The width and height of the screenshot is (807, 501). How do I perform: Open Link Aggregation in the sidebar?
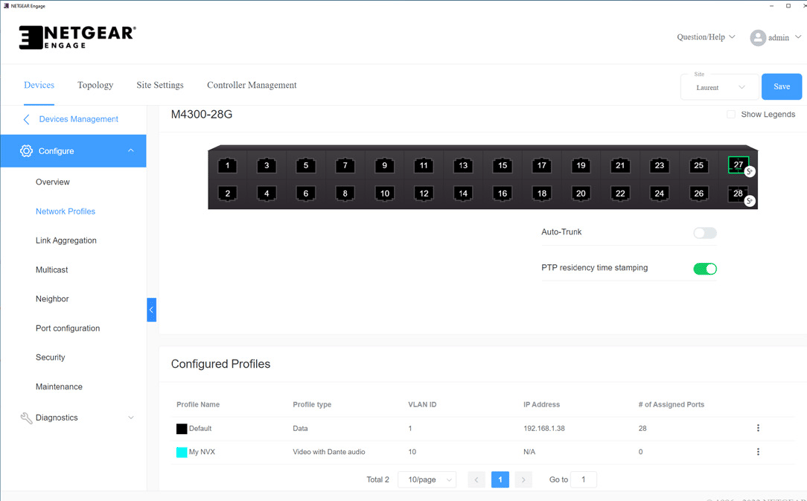point(66,240)
